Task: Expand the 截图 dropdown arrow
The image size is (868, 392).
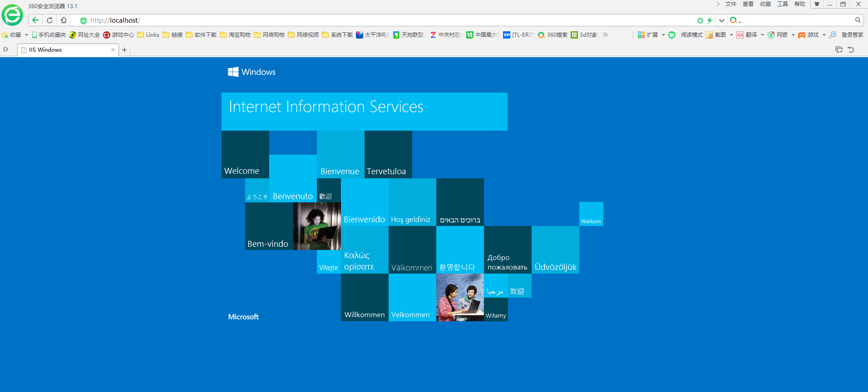Action: (731, 35)
